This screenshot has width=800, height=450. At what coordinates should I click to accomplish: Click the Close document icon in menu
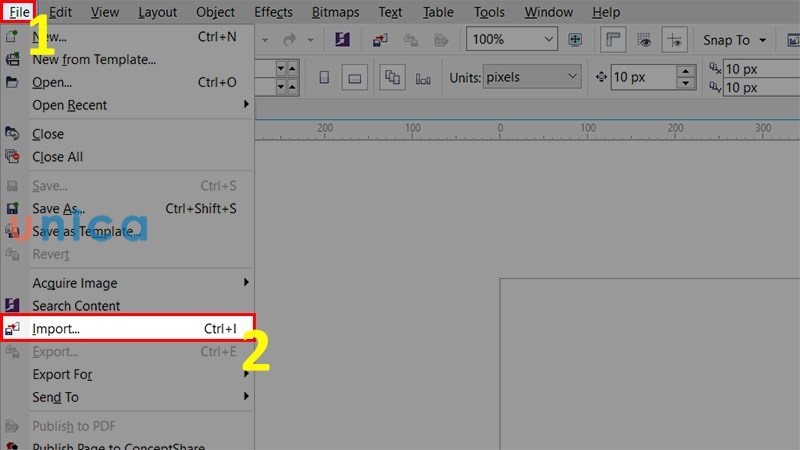click(x=12, y=134)
